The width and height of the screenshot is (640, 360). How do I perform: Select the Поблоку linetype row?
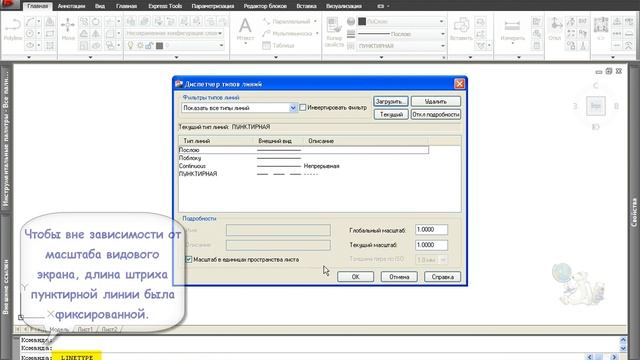[x=304, y=158]
